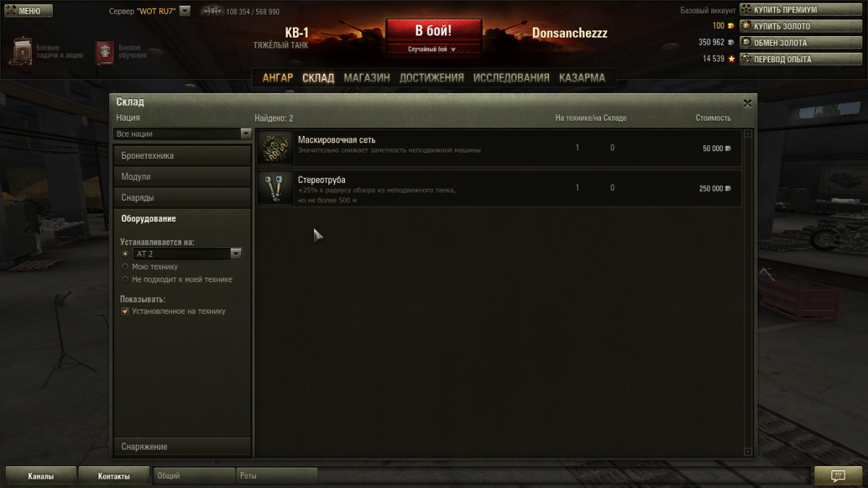Select the Маскировочная сеть camouflage net icon

point(276,148)
